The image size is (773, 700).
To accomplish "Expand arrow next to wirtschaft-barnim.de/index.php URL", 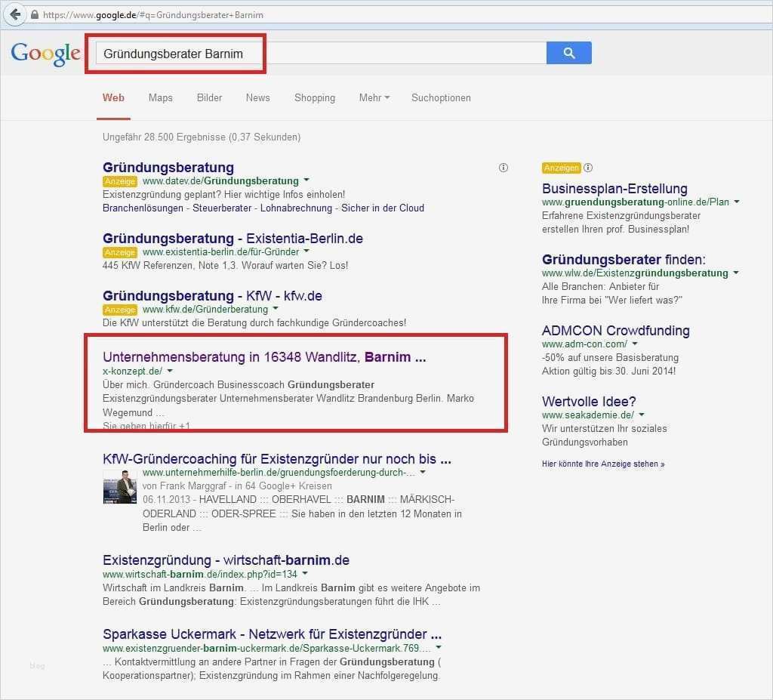I will point(305,574).
